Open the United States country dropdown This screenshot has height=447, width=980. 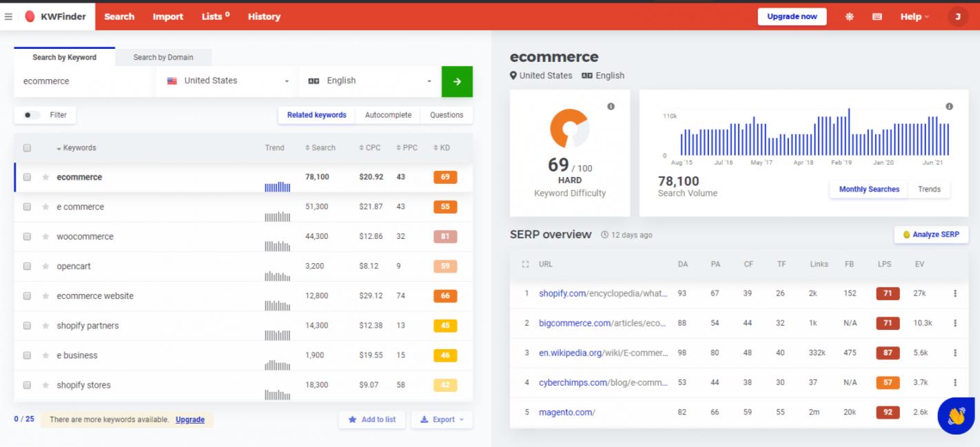point(227,81)
